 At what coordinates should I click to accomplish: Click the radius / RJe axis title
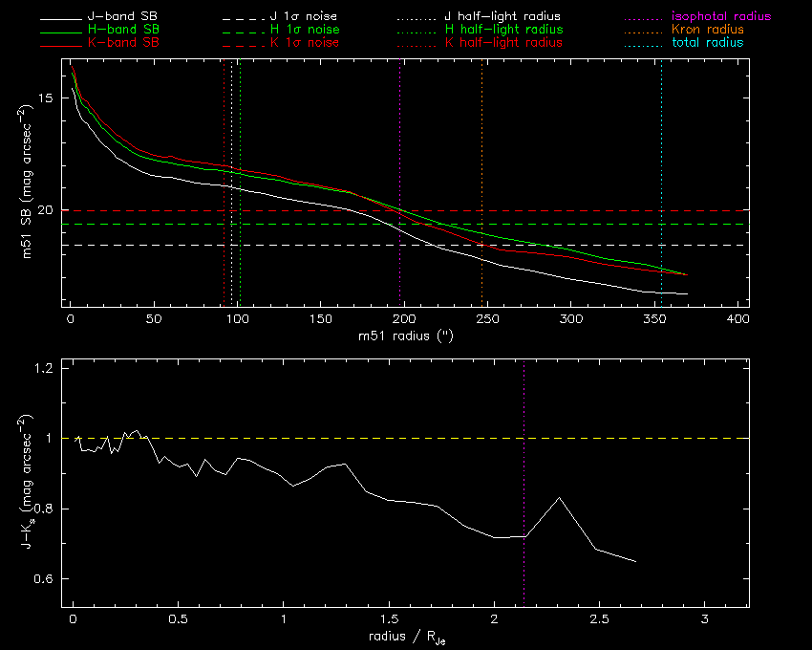pos(405,637)
